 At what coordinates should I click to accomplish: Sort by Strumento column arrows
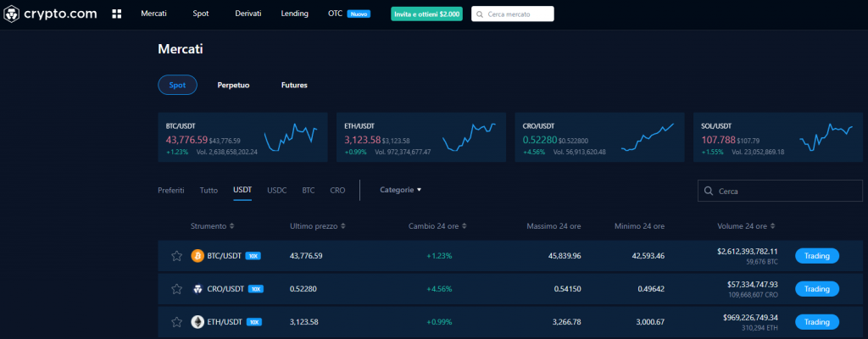231,226
